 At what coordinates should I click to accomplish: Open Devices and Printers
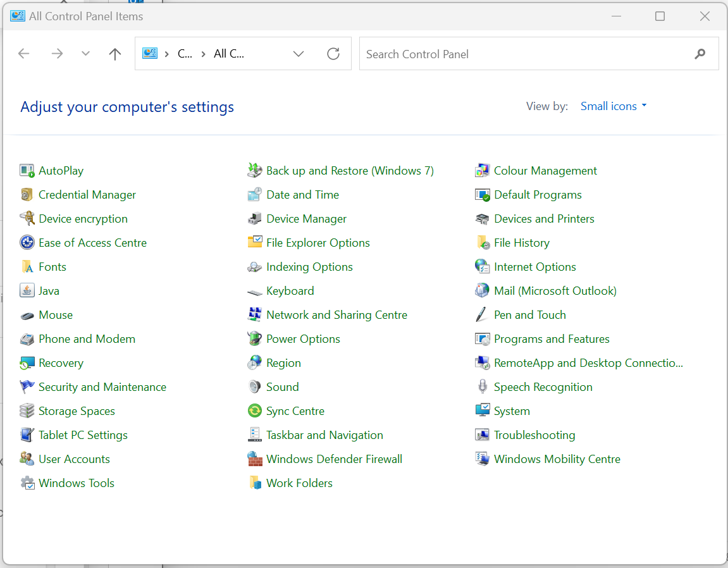point(544,219)
